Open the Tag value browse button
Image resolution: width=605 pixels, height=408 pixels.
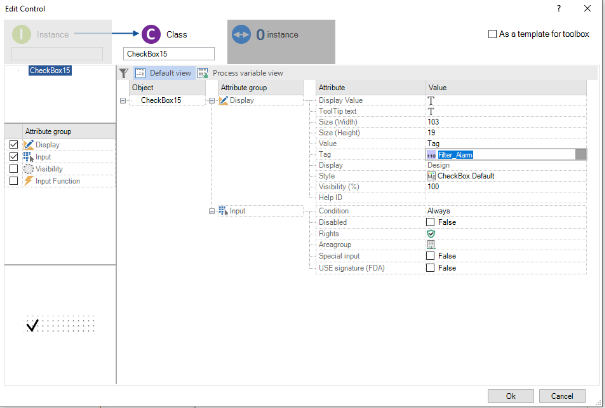[x=581, y=154]
